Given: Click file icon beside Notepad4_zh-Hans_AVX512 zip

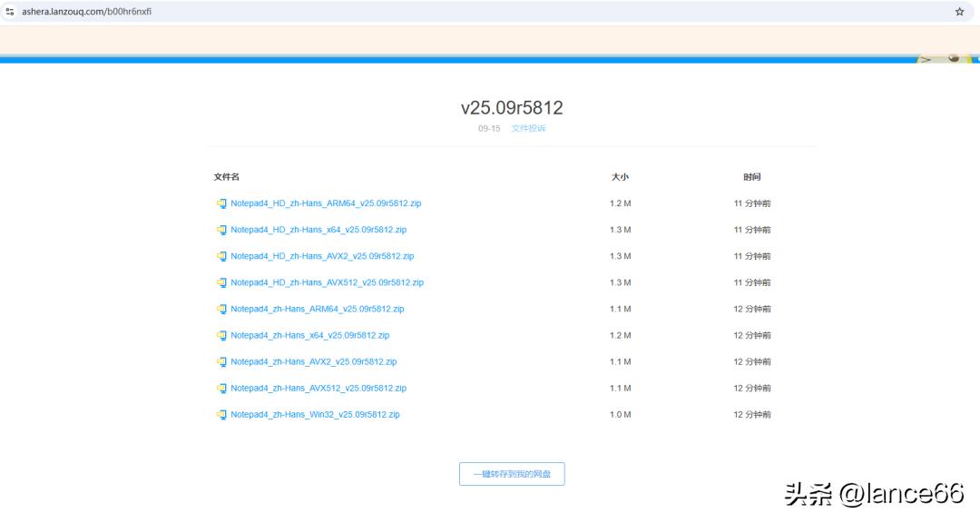Looking at the screenshot, I should (221, 388).
